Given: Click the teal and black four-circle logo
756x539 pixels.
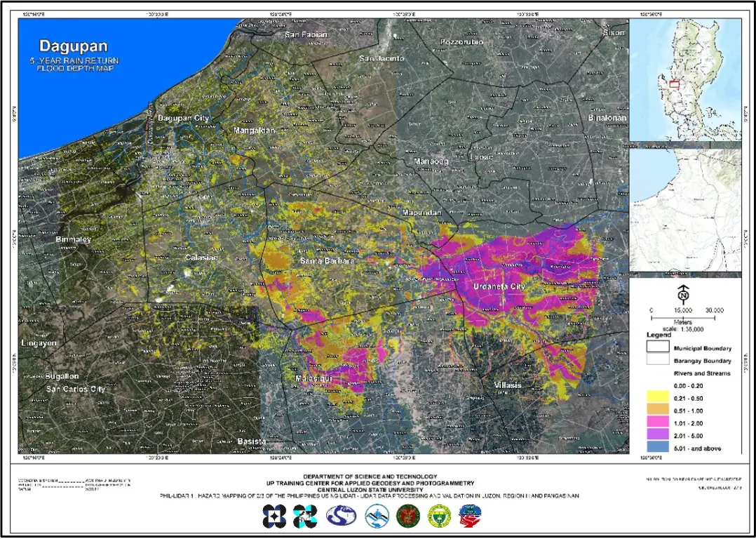Looking at the screenshot, I should (x=305, y=519).
